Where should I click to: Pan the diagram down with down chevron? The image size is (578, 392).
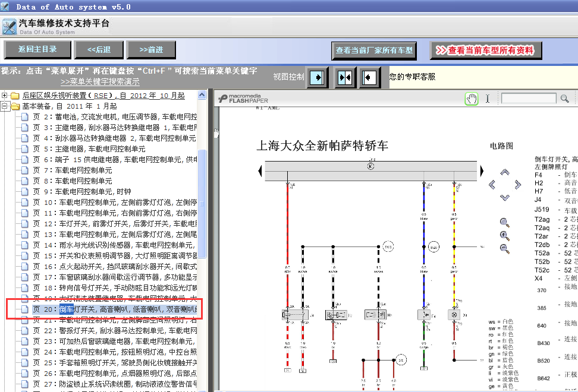pos(505,197)
